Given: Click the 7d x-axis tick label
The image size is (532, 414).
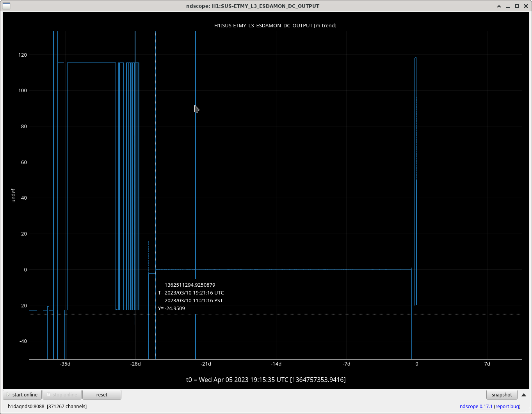Looking at the screenshot, I should (487, 364).
